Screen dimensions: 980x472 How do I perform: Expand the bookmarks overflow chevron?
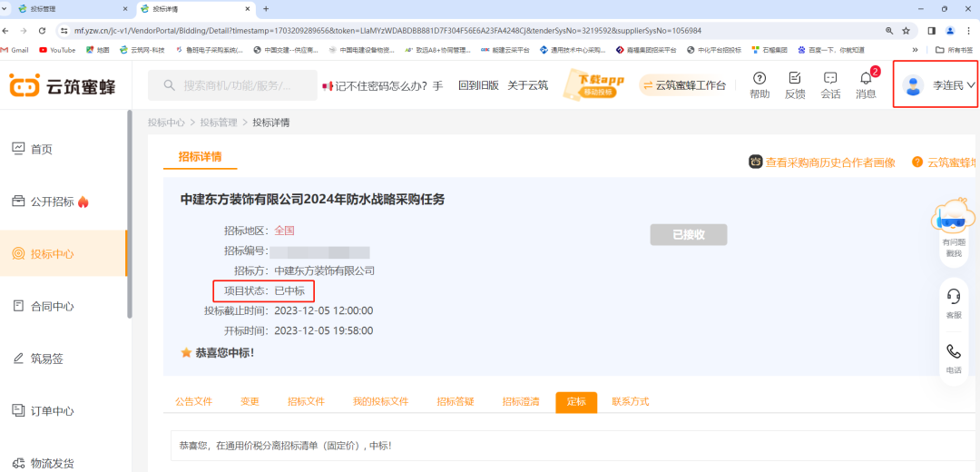pos(915,49)
